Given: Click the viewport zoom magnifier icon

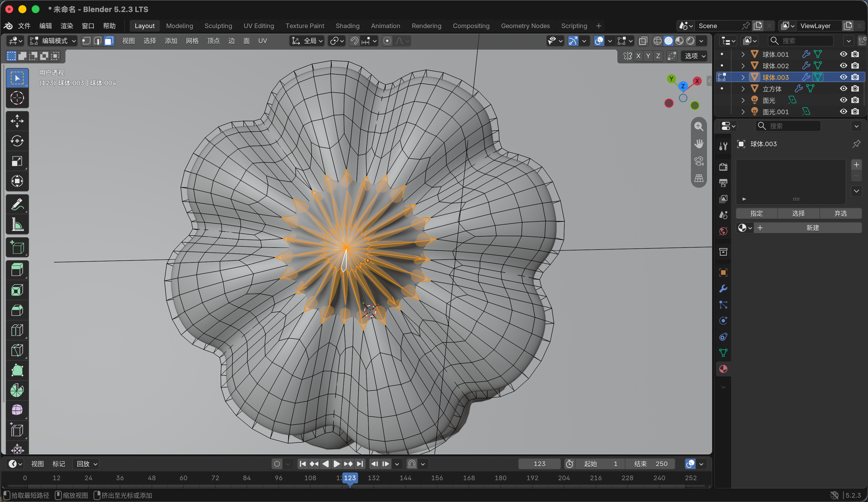Looking at the screenshot, I should [699, 127].
